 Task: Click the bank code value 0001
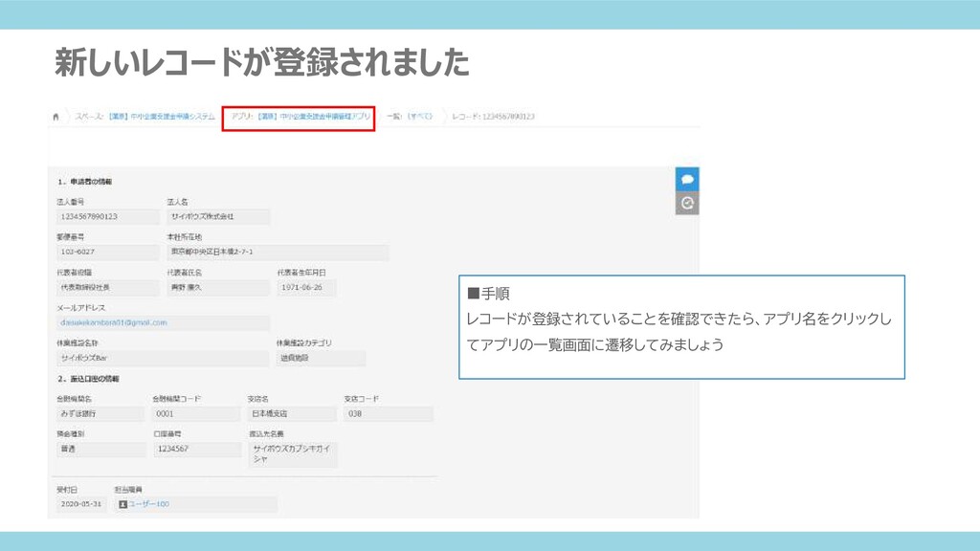coord(196,413)
